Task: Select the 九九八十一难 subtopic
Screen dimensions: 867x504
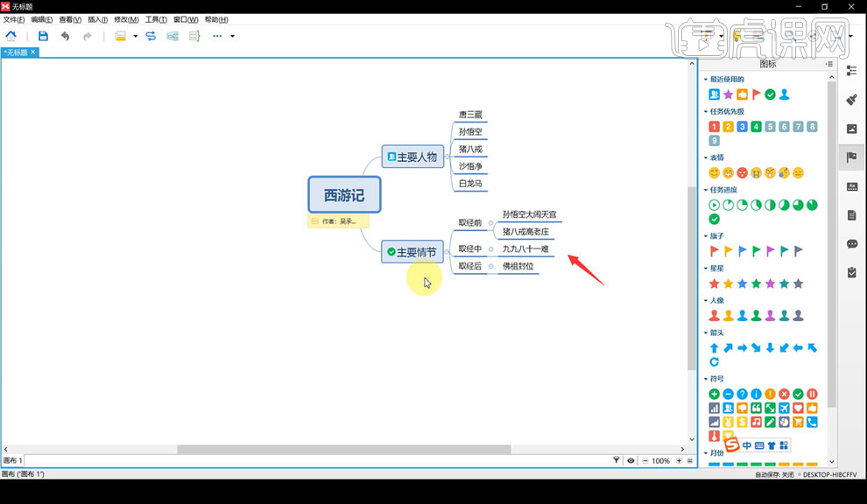Action: pos(525,249)
